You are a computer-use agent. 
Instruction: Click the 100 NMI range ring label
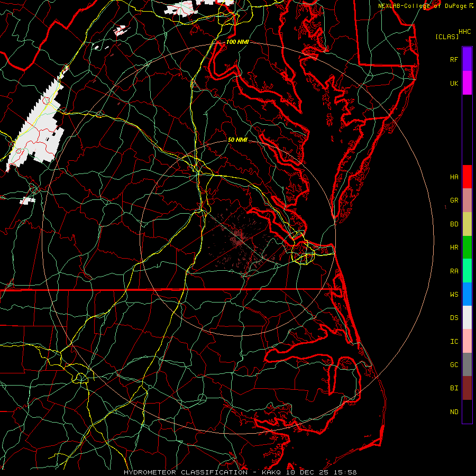237,42
